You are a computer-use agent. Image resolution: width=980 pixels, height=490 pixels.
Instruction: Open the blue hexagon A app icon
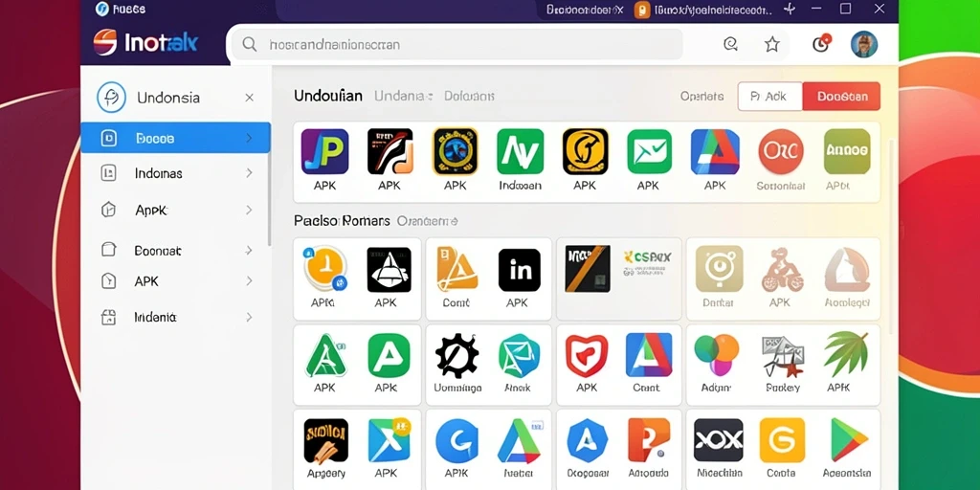587,440
